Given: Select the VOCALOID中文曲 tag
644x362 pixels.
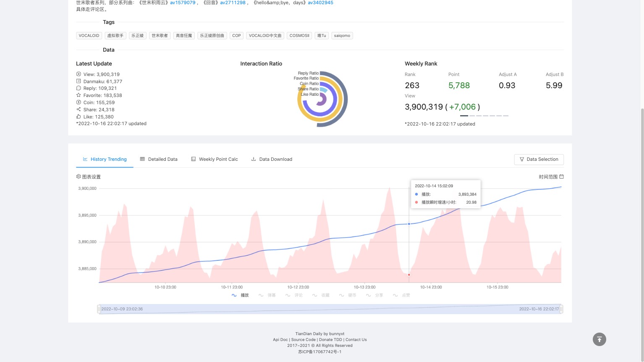Looking at the screenshot, I should click(x=265, y=36).
